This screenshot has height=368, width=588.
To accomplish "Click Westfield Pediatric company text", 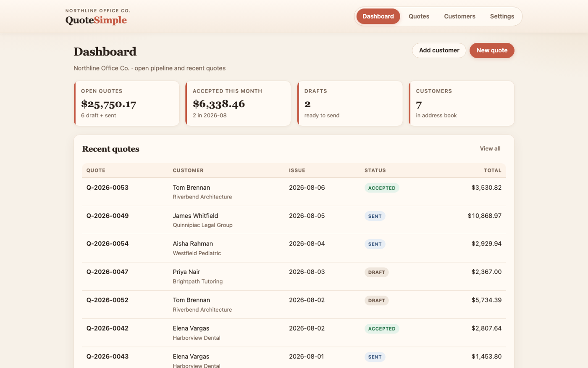I will 197,253.
